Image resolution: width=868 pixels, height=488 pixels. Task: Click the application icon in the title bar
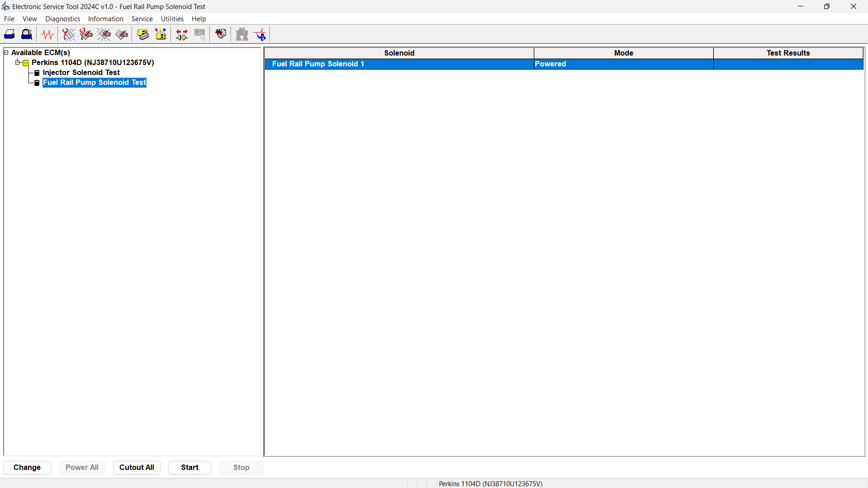[x=5, y=6]
